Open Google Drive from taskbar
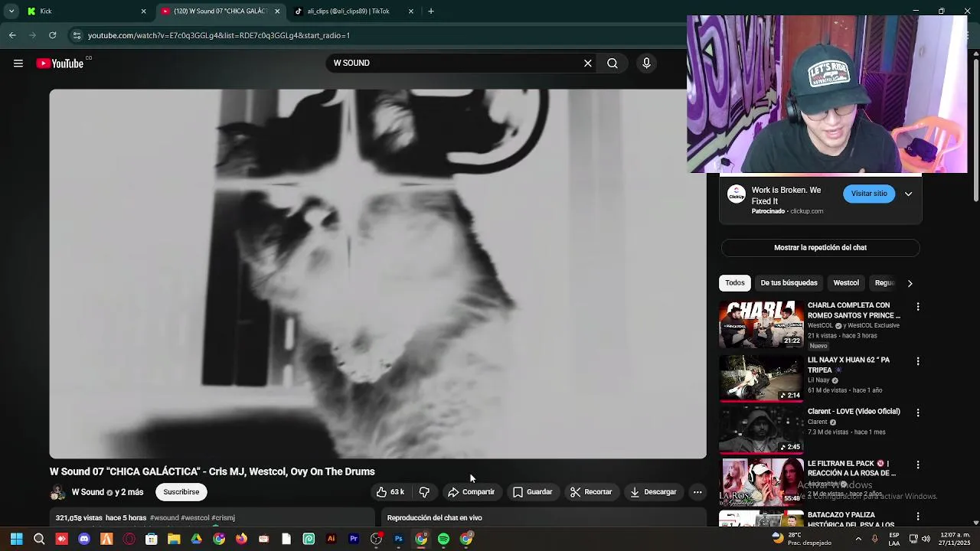The width and height of the screenshot is (980, 551). tap(196, 540)
